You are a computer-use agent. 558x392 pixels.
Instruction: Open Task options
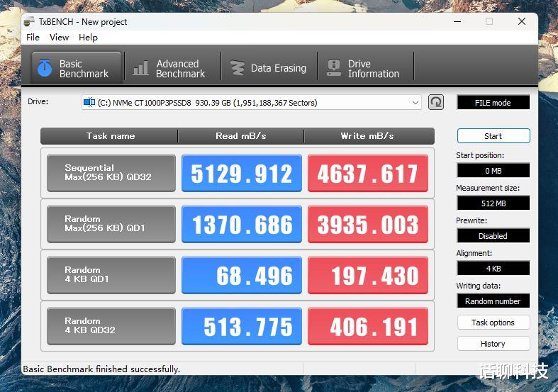[493, 323]
